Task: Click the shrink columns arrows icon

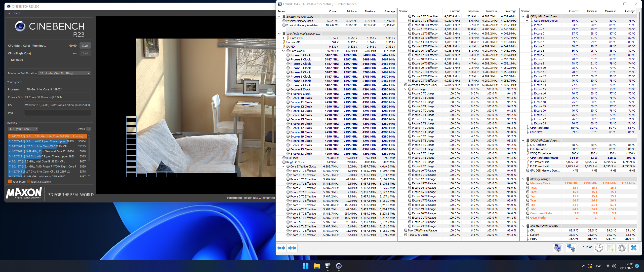Action: click(x=292, y=248)
